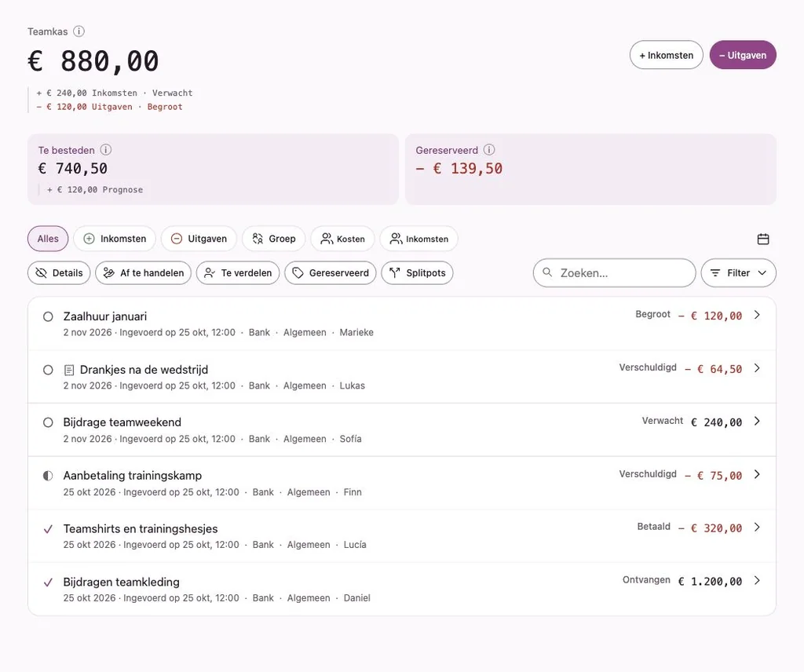Click the purple − Uitgaven button
Image resolution: width=804 pixels, height=672 pixels.
coord(743,55)
